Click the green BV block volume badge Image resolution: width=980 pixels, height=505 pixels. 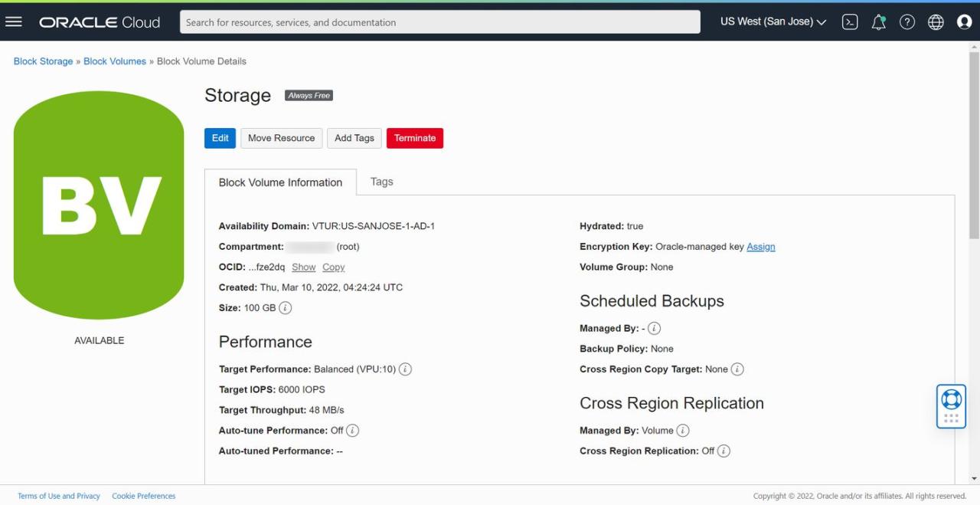pos(99,205)
